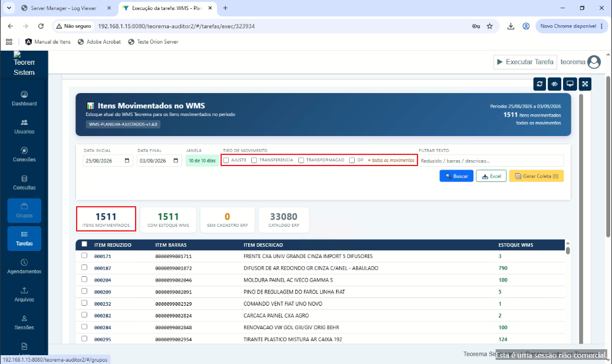Open the Grupos sidebar item
612x364 pixels.
pyautogui.click(x=24, y=210)
